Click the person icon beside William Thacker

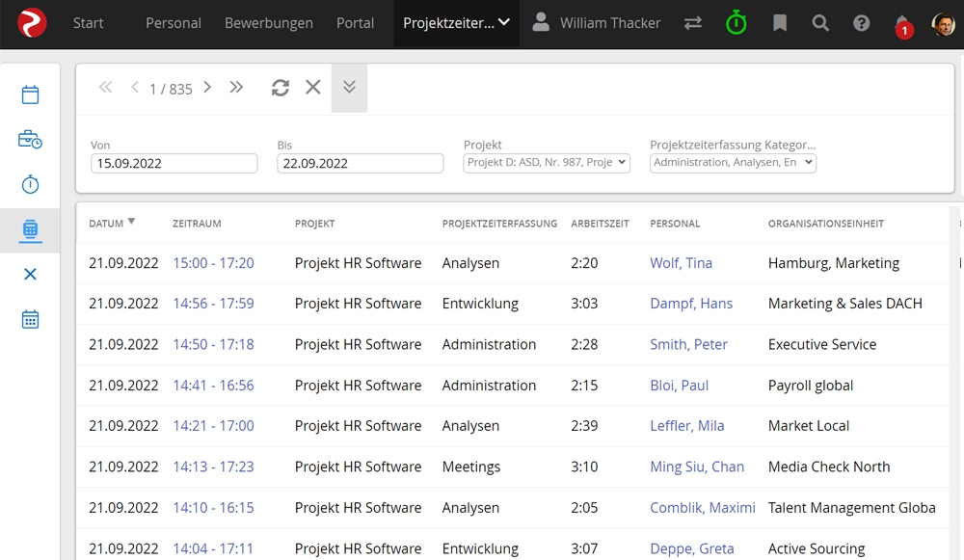541,23
